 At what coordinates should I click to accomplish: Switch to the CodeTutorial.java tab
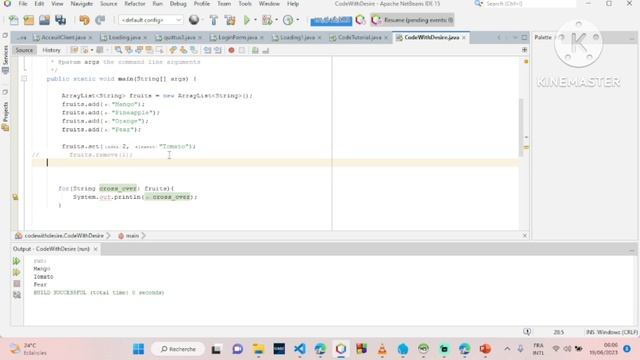coord(359,38)
